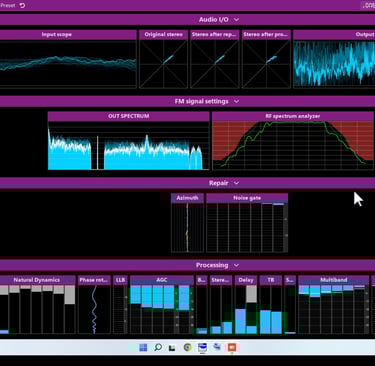Open the Azimuth panel header
This screenshot has width=375, height=366.
click(187, 198)
